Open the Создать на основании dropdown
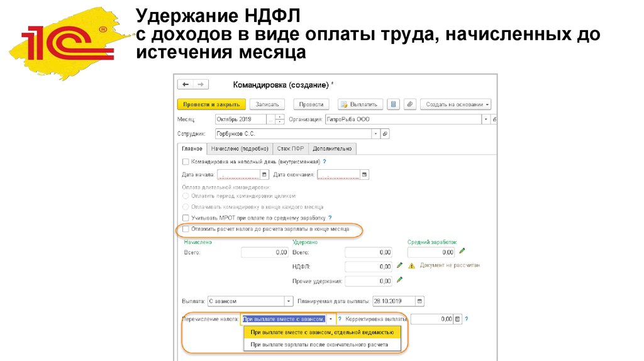 [x=455, y=104]
